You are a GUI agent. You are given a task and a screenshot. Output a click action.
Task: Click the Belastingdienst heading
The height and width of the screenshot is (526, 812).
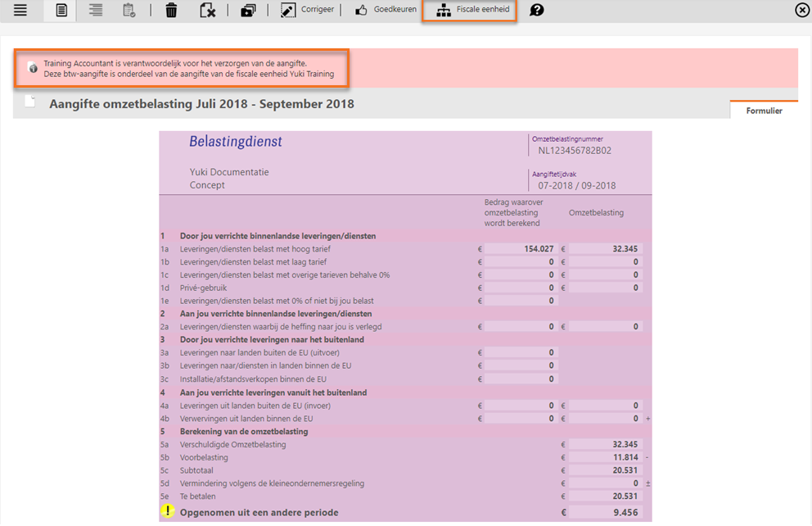pos(236,142)
